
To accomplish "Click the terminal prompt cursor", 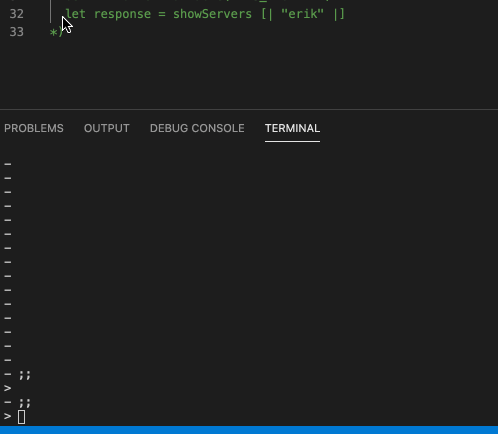I will (21, 417).
